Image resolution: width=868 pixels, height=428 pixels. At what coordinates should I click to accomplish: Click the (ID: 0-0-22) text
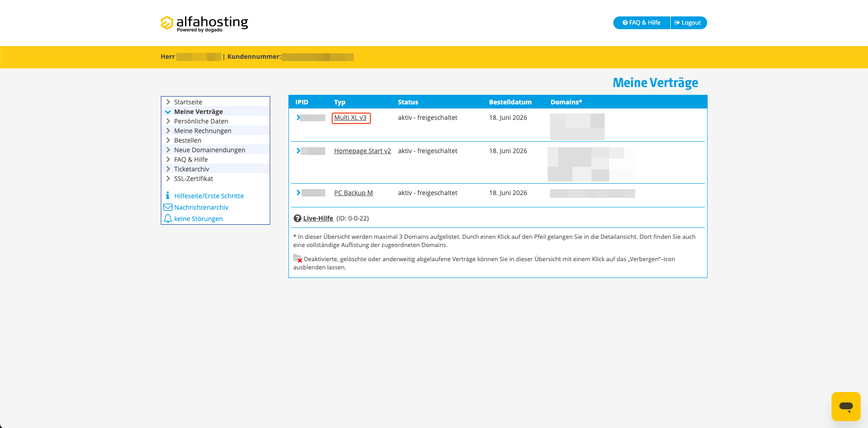pos(353,218)
